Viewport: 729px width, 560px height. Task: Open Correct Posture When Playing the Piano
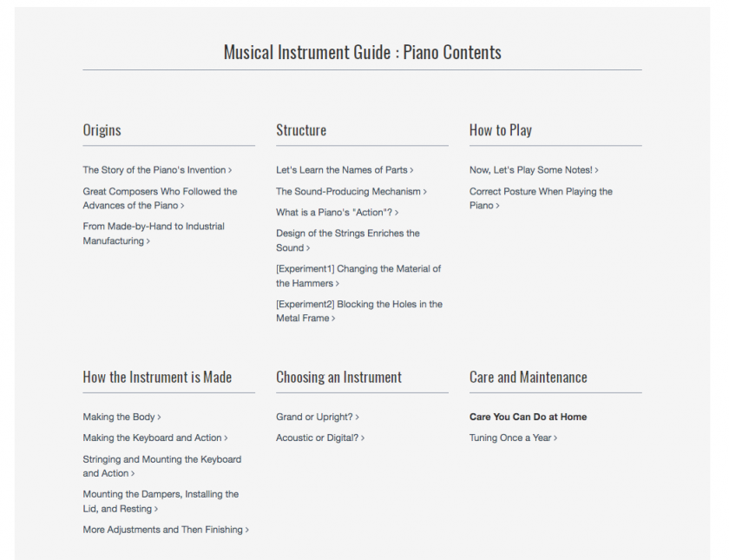[542, 199]
